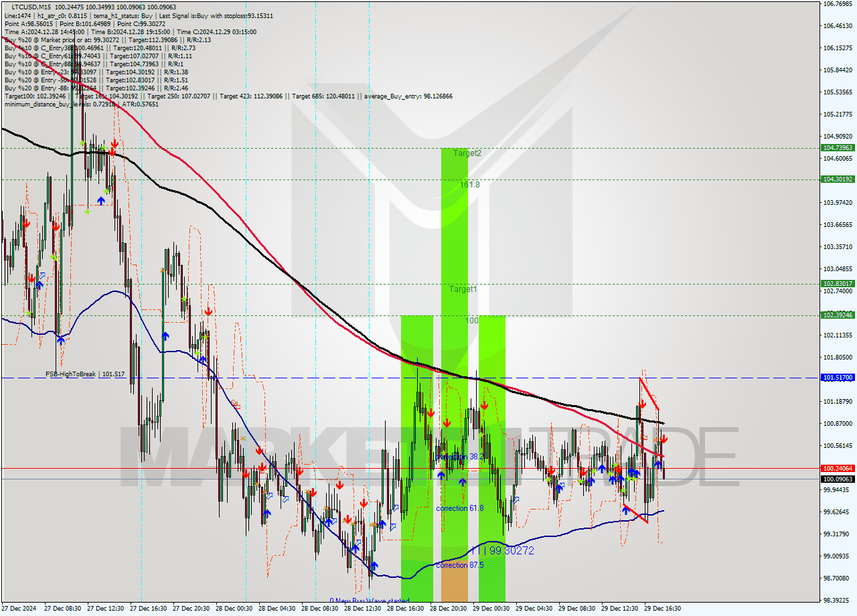The image size is (857, 616).
Task: Click the LTCUSD,M15 chart title
Action: click(x=31, y=7)
